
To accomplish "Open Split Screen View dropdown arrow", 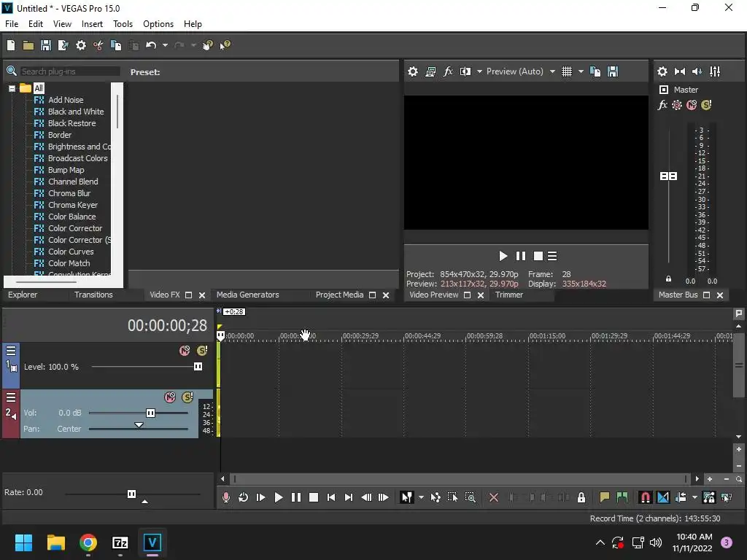I will click(479, 71).
